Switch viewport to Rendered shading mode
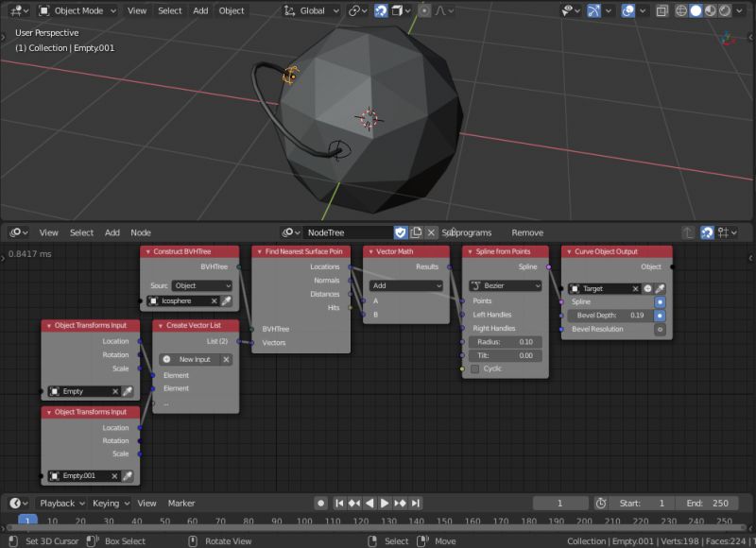The image size is (756, 548). (725, 9)
